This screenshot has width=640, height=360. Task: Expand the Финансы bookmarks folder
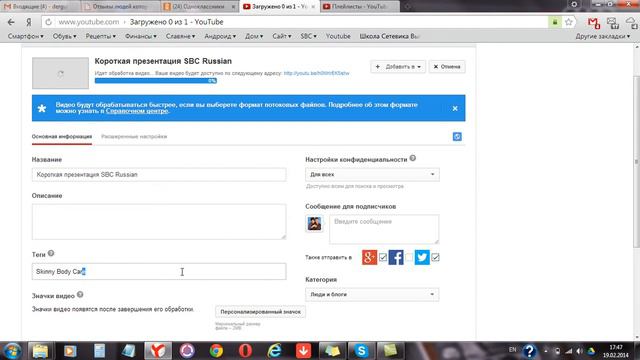141,36
